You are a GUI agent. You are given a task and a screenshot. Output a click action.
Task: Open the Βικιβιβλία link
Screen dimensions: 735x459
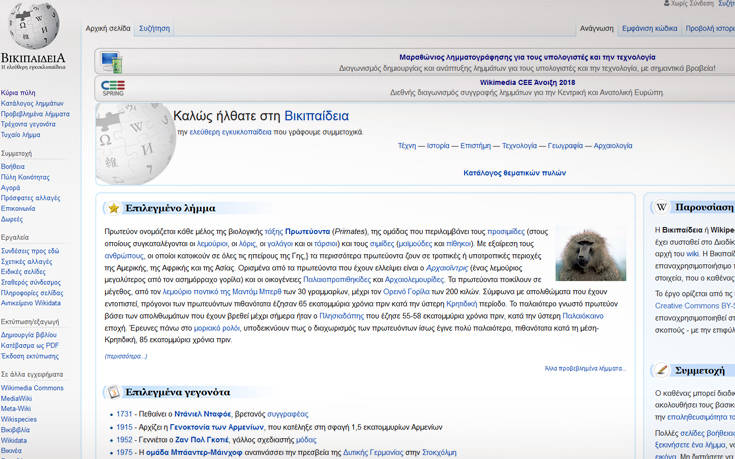(15, 429)
